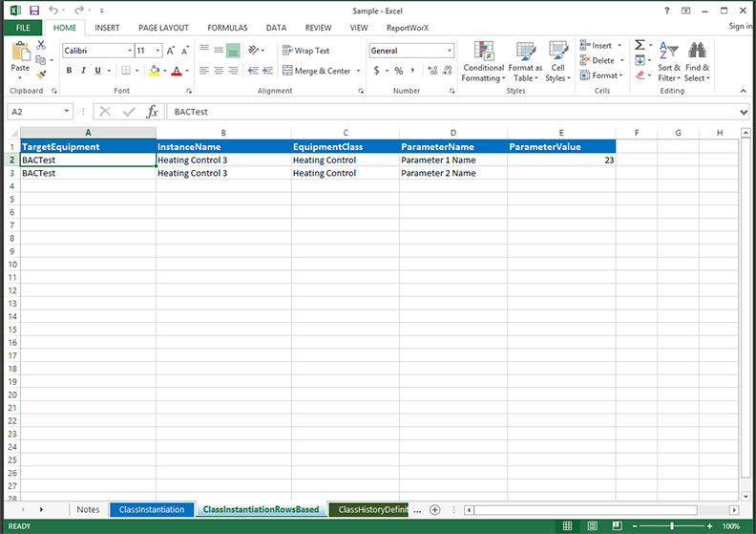Select the ParameterValue header cell
Screen dimensions: 756x534
click(x=561, y=147)
